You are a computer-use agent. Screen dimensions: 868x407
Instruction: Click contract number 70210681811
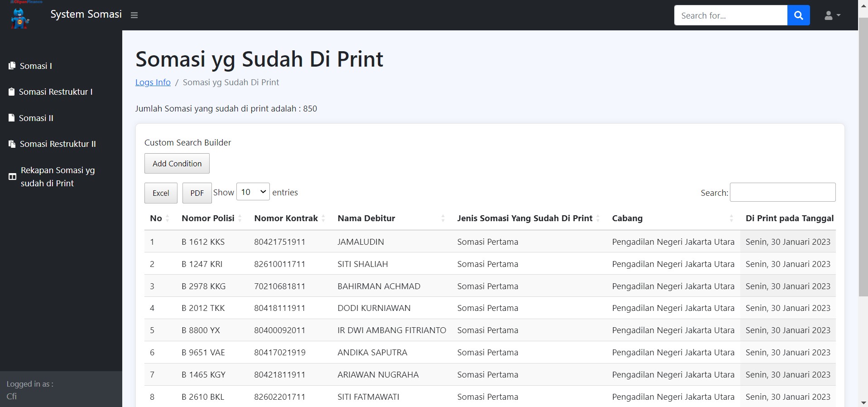point(279,286)
